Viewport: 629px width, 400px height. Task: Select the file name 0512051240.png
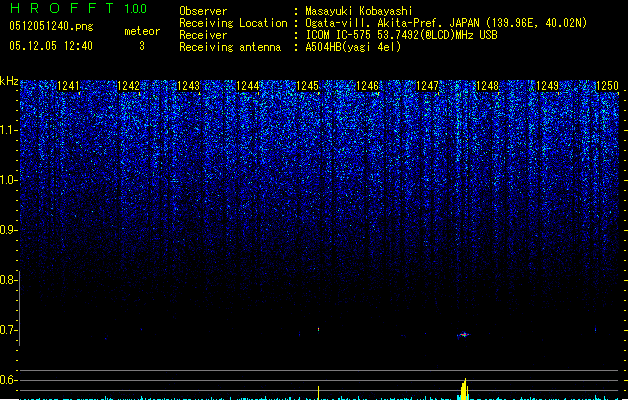51,26
